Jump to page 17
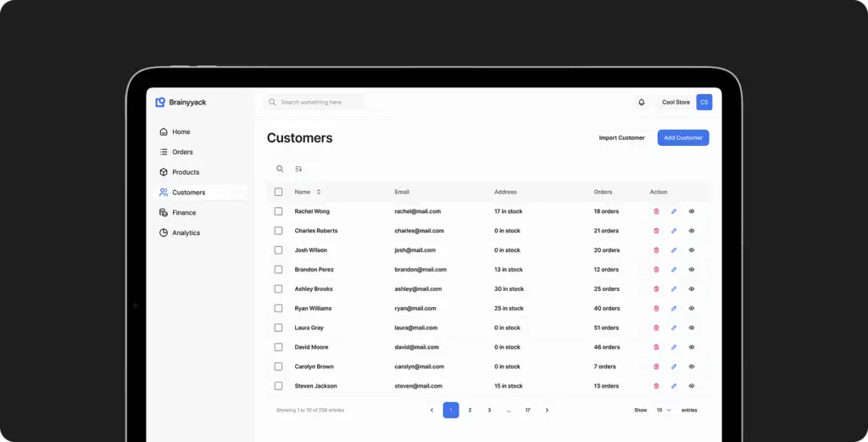The image size is (868, 442). click(x=527, y=410)
